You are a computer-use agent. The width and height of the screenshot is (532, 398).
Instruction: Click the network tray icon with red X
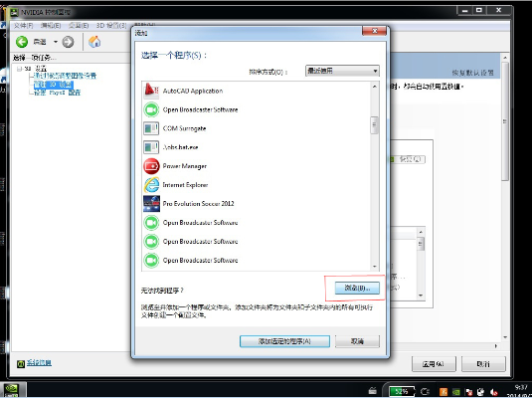coord(469,392)
